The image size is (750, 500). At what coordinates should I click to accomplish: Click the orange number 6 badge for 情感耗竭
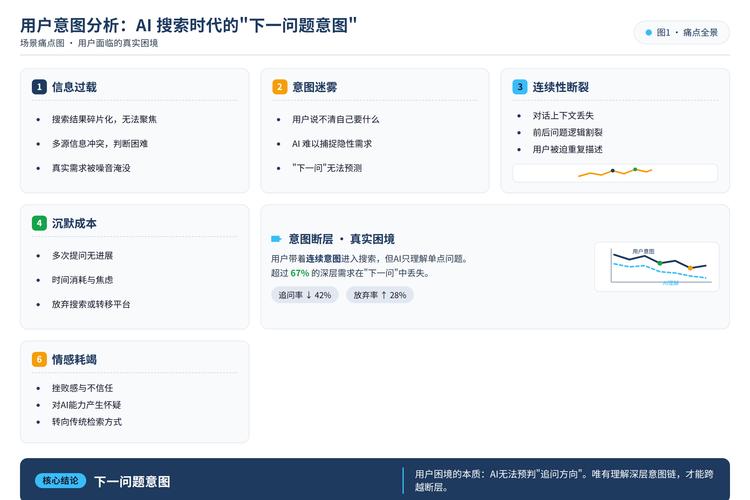39,359
